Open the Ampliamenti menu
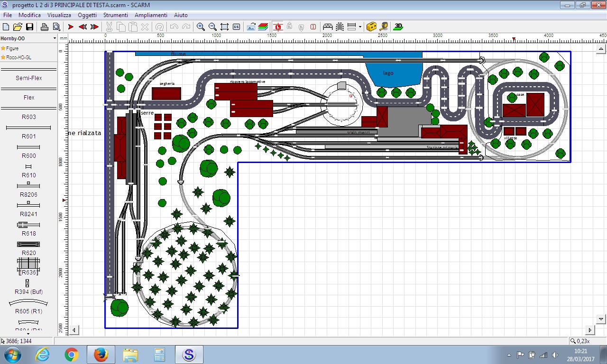Viewport: 607px width, 364px height. [151, 15]
